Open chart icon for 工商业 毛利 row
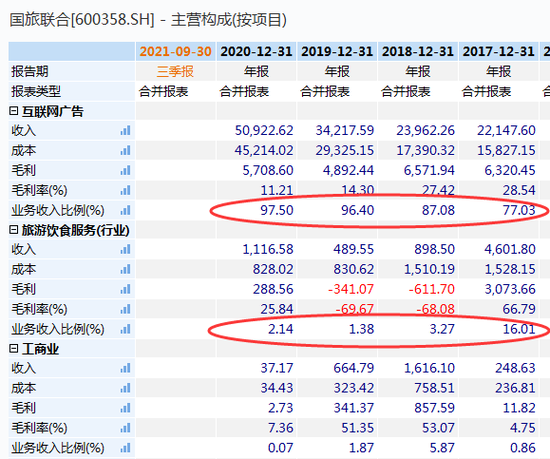 tap(125, 408)
